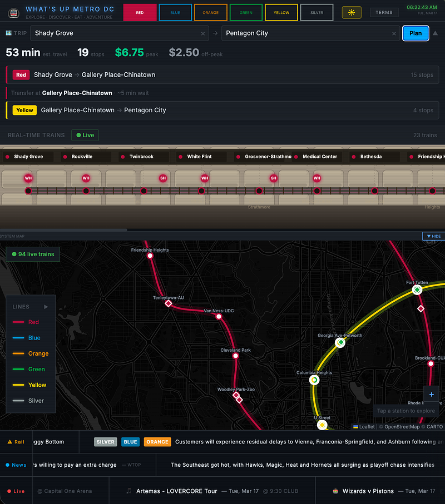Click Fort Totten station marker on map

[417, 290]
